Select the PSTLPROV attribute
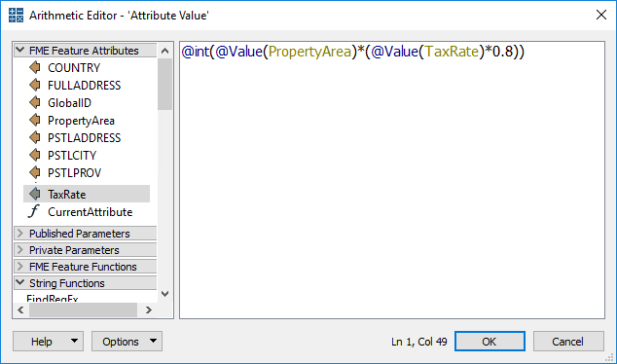The width and height of the screenshot is (617, 364). click(x=74, y=173)
